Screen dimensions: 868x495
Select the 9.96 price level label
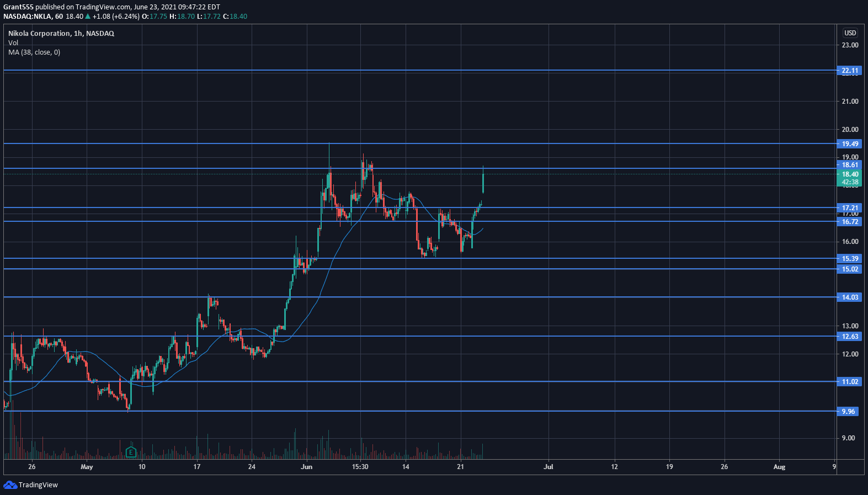coord(848,412)
